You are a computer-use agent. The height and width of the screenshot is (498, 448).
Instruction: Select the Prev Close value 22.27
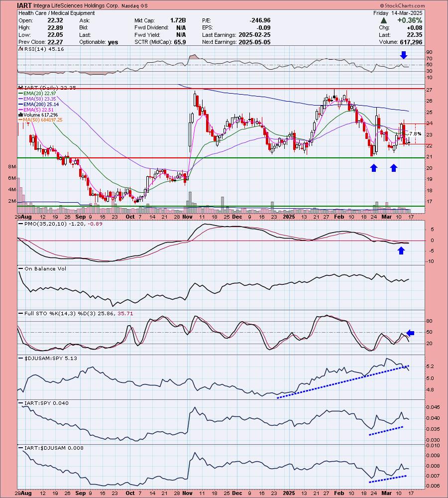(x=55, y=42)
